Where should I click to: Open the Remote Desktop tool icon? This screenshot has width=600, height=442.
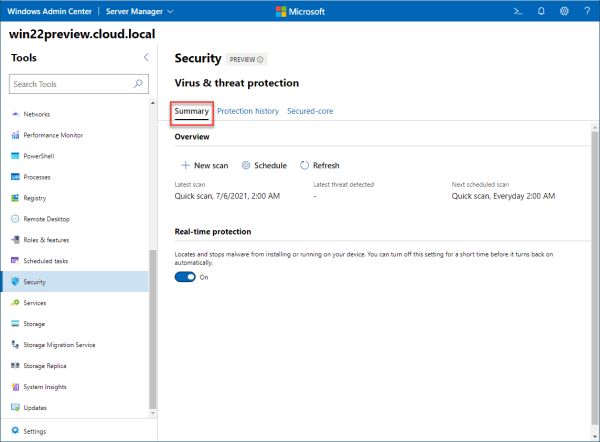pos(15,219)
